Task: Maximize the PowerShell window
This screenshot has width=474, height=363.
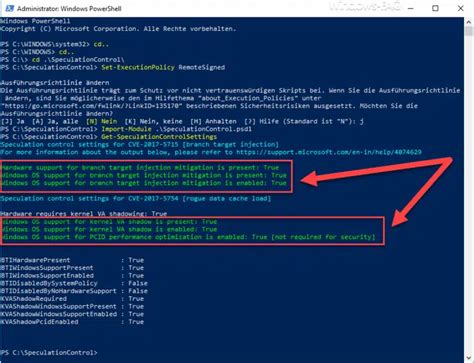Action: point(435,8)
